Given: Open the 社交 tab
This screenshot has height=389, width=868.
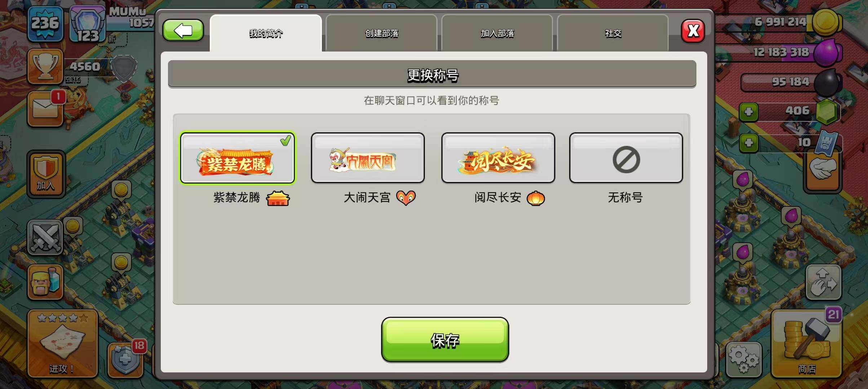Looking at the screenshot, I should point(613,33).
